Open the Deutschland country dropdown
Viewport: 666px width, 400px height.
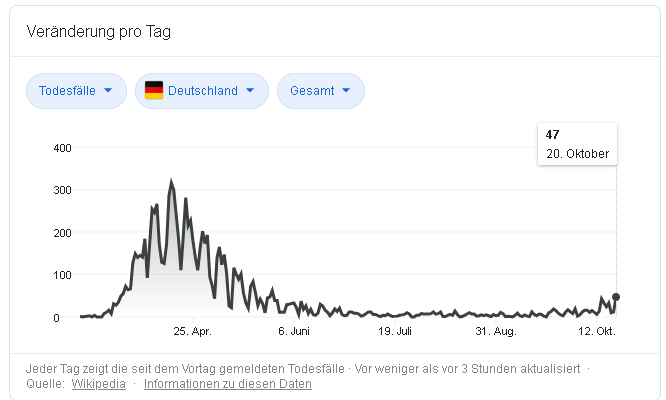point(202,91)
